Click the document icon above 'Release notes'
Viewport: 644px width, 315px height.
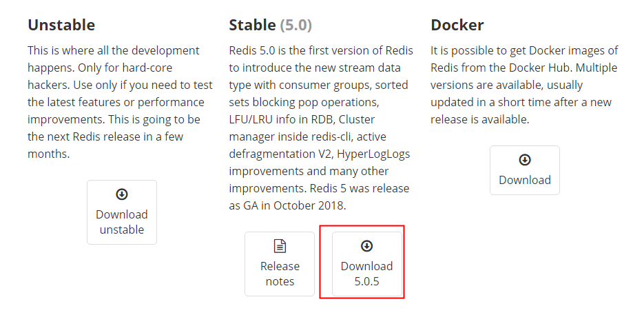[280, 246]
